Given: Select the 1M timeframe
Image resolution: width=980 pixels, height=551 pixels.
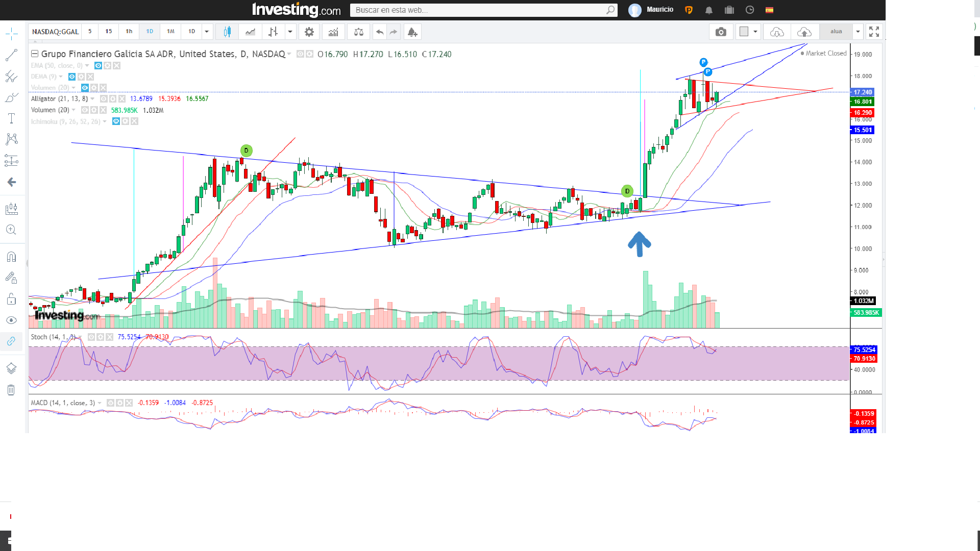Looking at the screenshot, I should point(170,32).
